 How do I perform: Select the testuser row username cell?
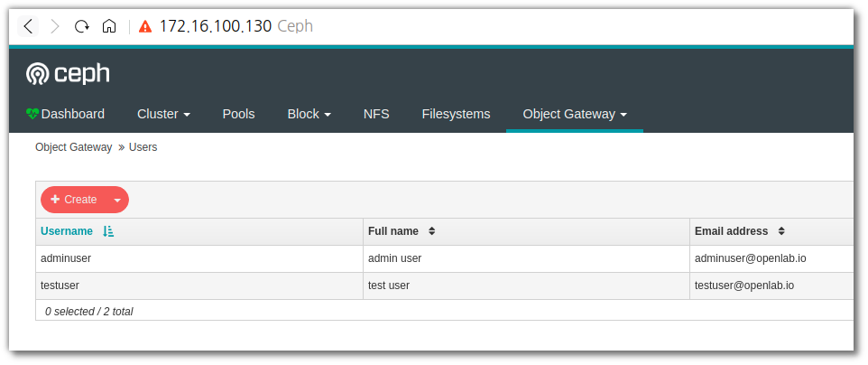click(x=199, y=285)
